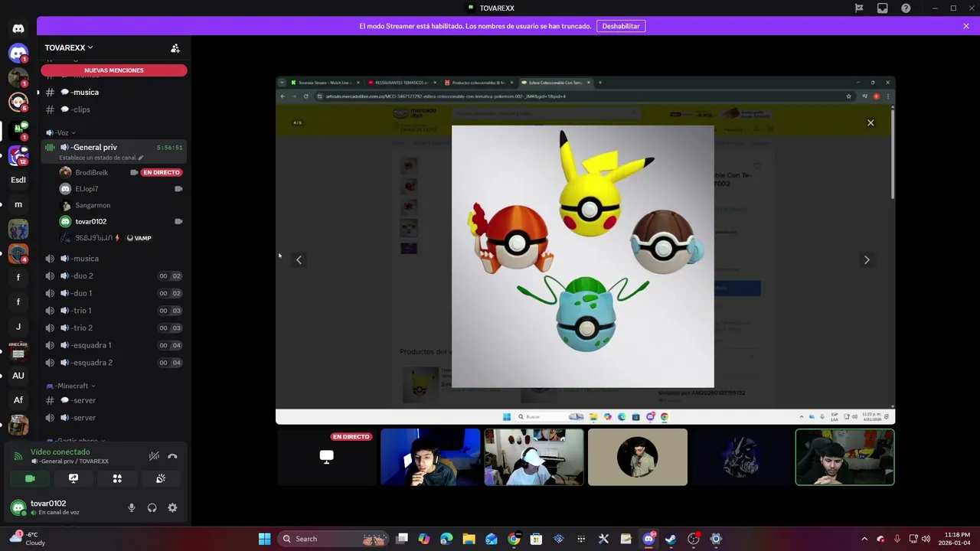Jump to new mentions banner
980x551 pixels.
tap(114, 70)
